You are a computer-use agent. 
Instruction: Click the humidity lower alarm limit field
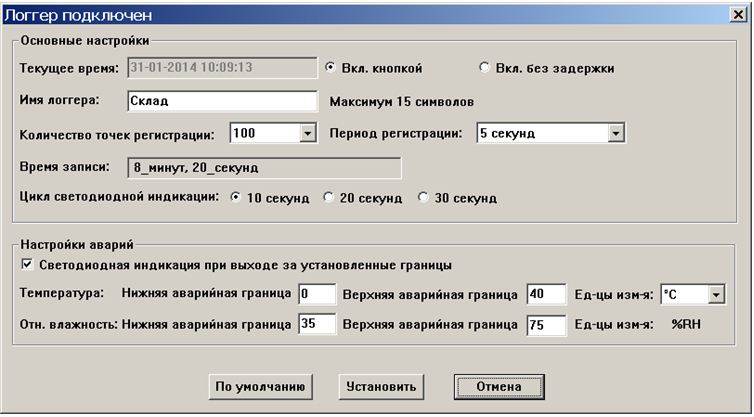pos(316,326)
